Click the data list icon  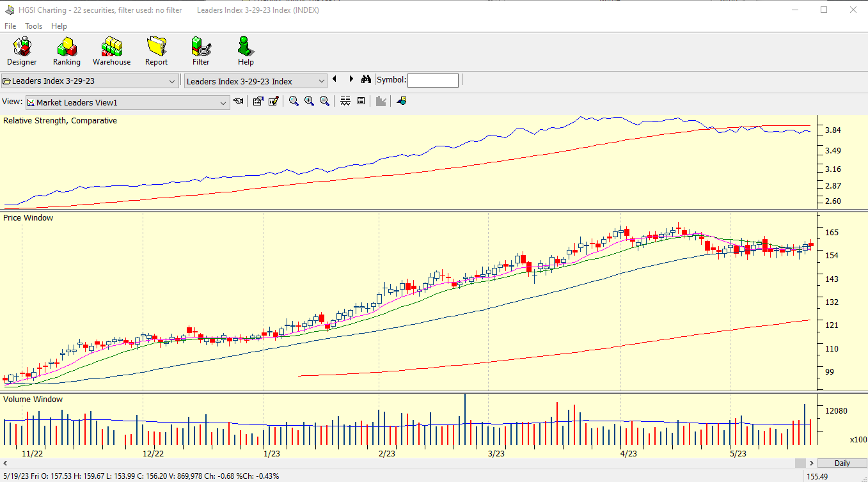361,101
